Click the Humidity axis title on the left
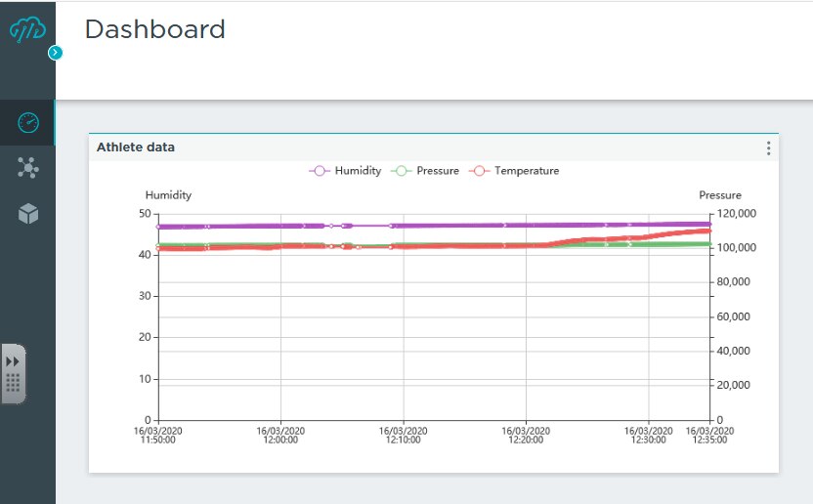The width and height of the screenshot is (813, 504). coord(168,195)
